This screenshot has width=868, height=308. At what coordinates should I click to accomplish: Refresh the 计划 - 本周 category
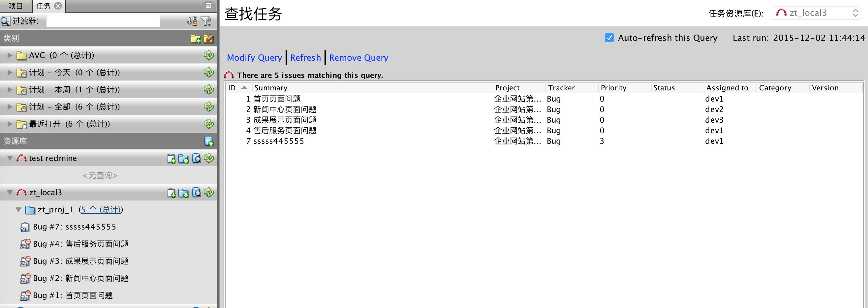(x=209, y=90)
